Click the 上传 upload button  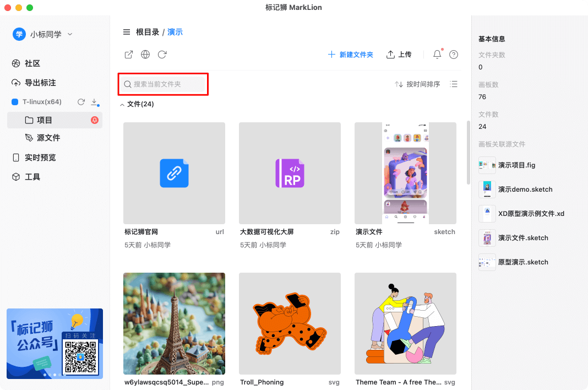tap(399, 55)
